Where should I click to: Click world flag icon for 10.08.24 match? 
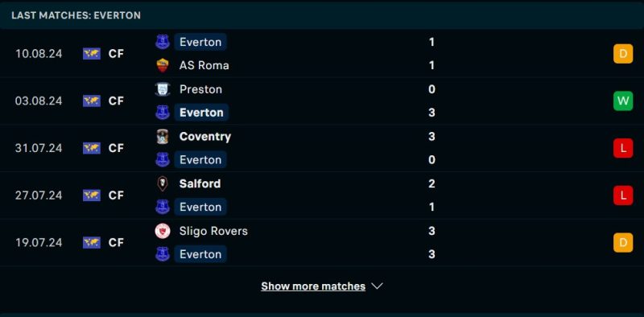point(92,54)
